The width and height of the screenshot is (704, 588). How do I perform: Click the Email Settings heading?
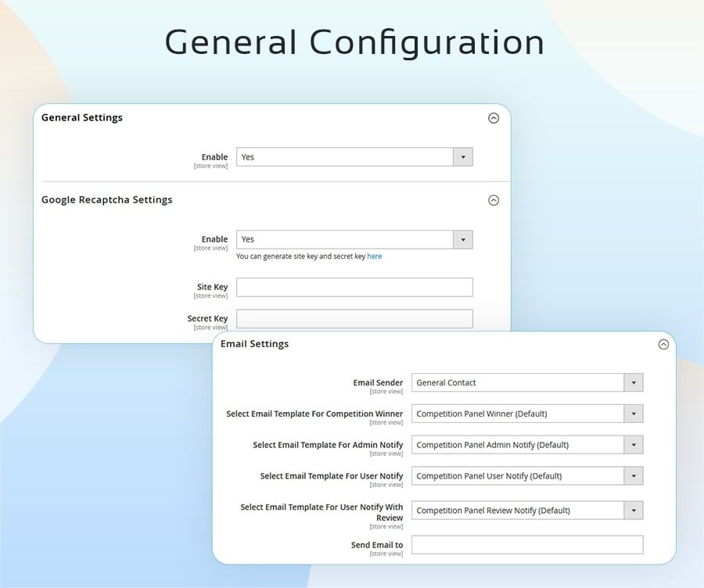254,344
